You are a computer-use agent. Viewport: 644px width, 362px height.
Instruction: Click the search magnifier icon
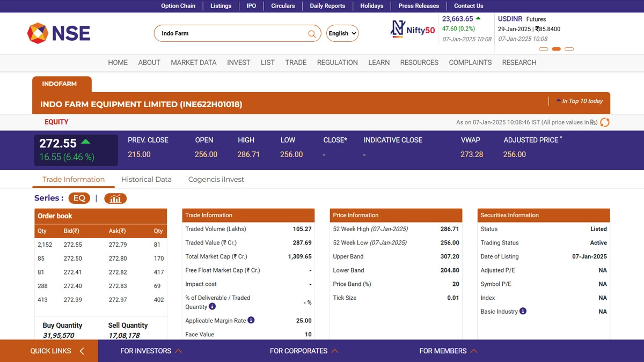tap(311, 34)
